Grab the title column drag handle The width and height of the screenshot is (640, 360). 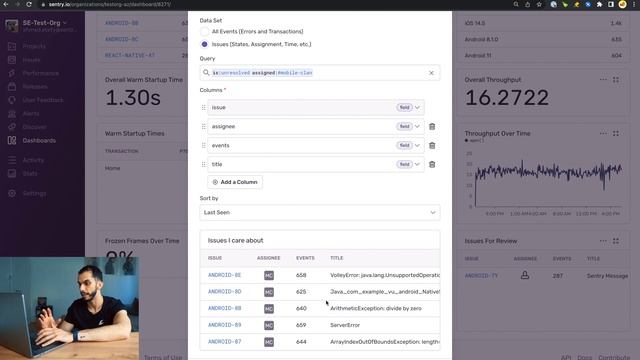(203, 164)
